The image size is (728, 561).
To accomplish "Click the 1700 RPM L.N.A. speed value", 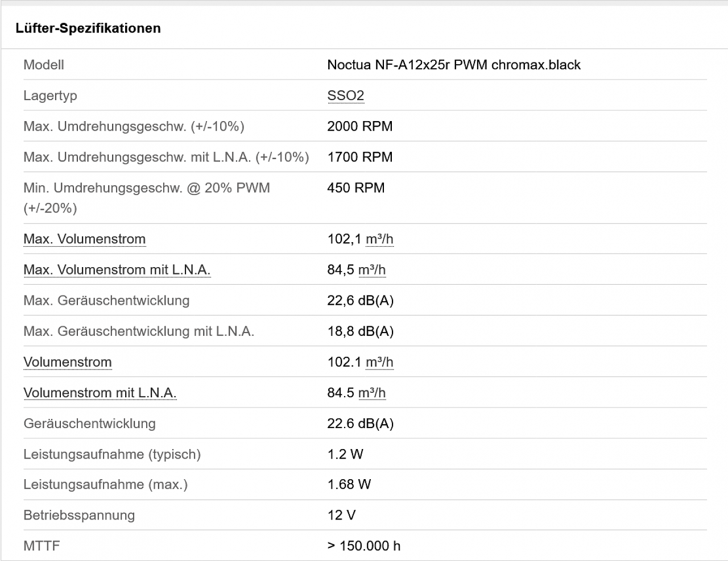I will (x=359, y=157).
